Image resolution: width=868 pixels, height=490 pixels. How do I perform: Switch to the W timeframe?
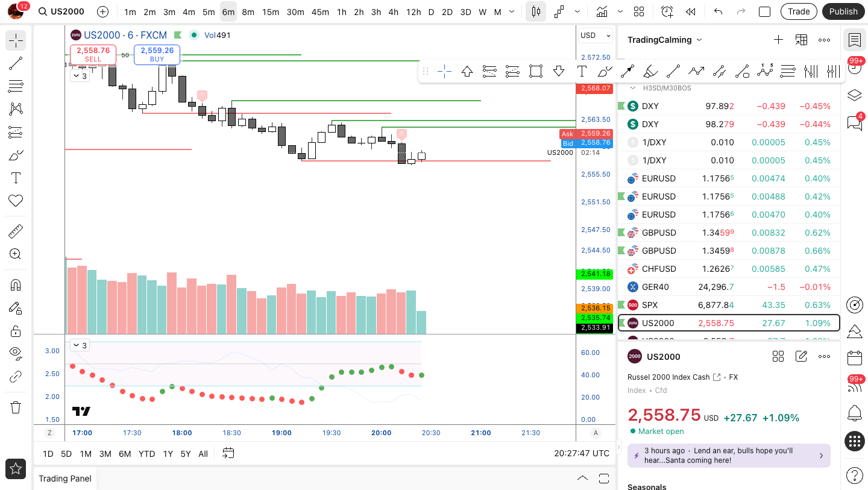(x=482, y=11)
